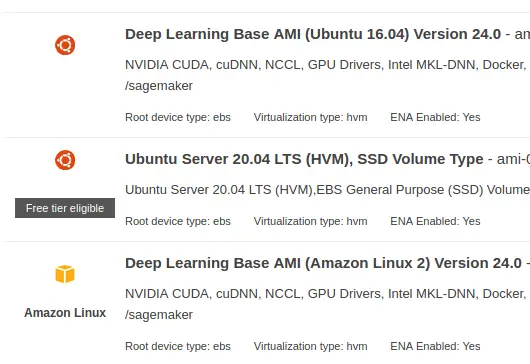Click Virtualization type: hvm under Ubuntu Server 20.04

[x=311, y=221]
